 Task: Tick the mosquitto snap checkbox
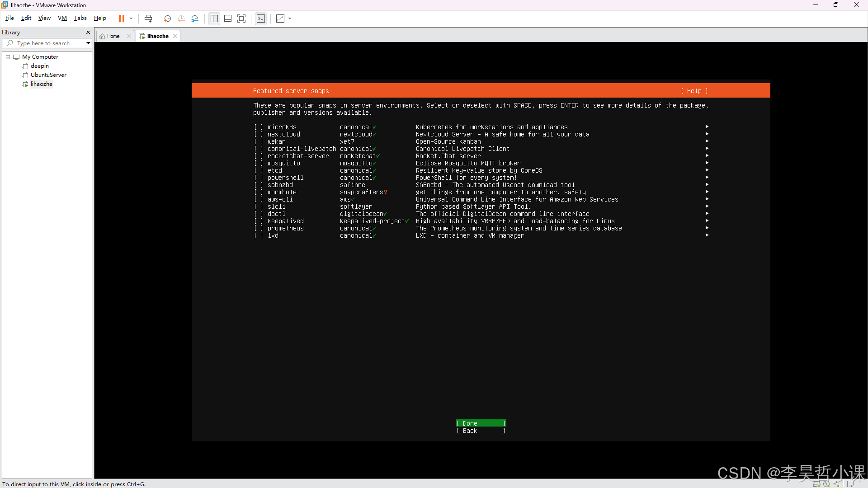click(258, 163)
